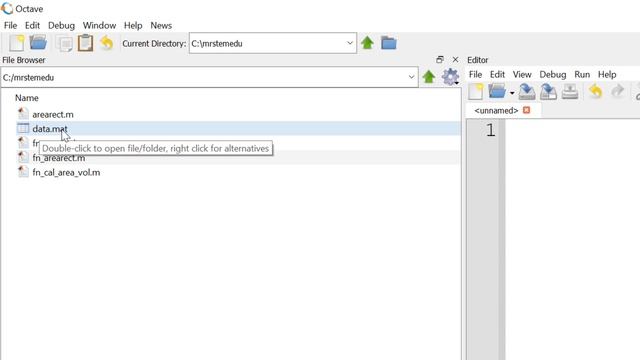Click the arearect.m file icon

[x=23, y=114]
